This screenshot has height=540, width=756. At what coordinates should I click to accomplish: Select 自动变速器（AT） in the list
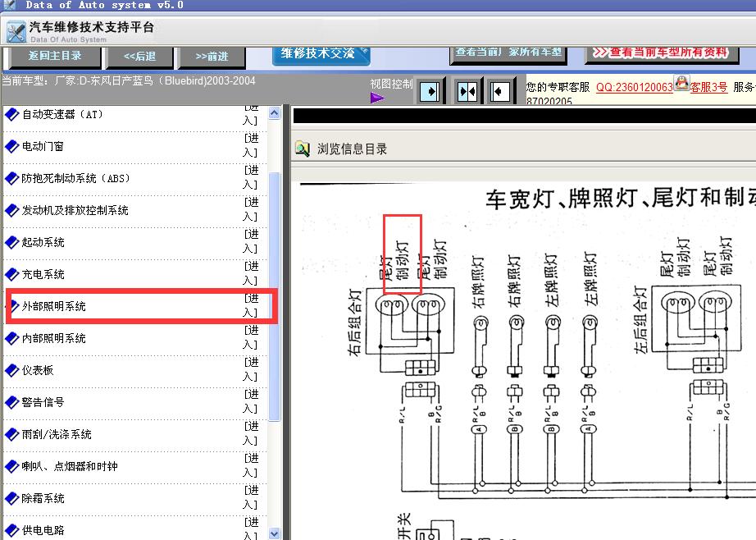pos(62,115)
